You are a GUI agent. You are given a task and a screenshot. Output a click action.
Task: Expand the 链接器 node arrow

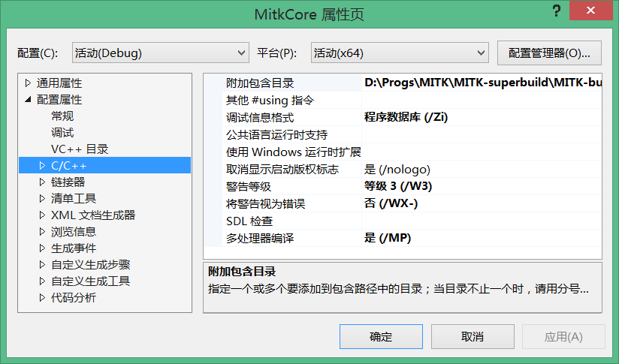pyautogui.click(x=42, y=182)
